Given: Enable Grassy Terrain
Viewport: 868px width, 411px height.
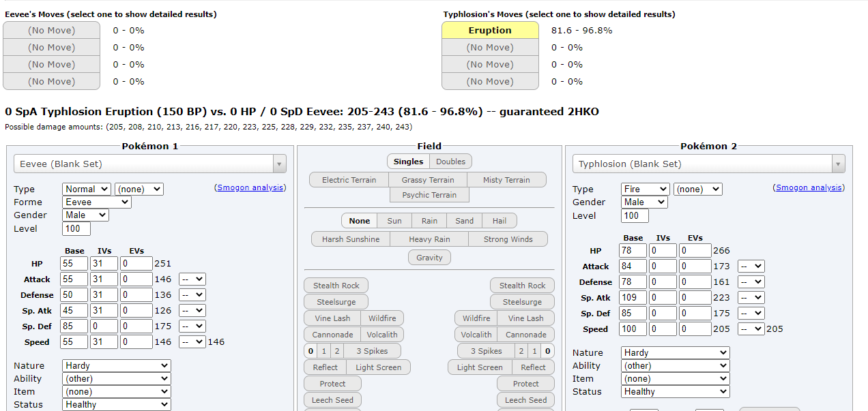Looking at the screenshot, I should [x=428, y=180].
